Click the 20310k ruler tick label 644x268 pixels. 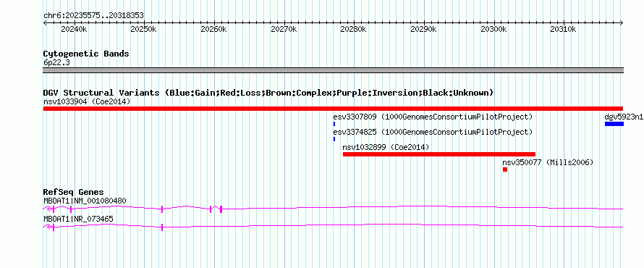tap(564, 30)
